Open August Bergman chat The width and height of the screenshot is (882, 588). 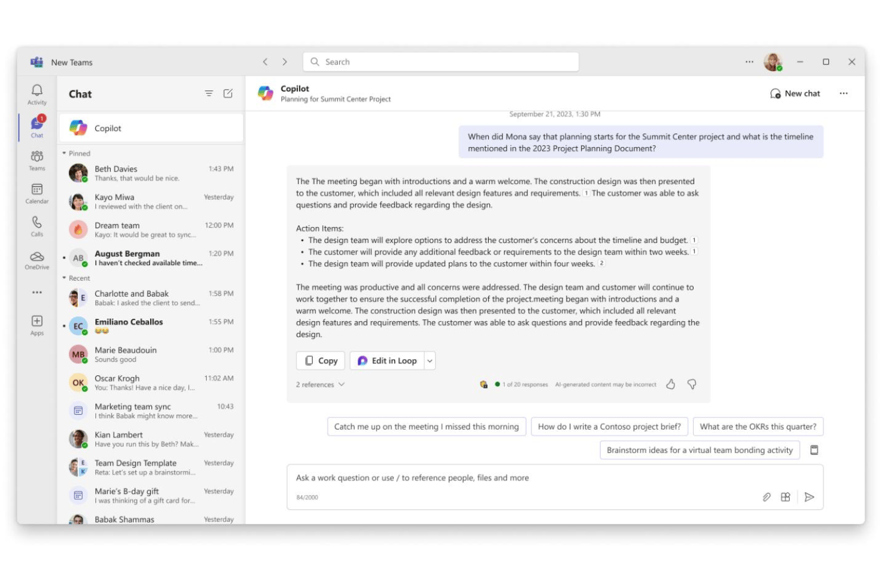point(151,258)
